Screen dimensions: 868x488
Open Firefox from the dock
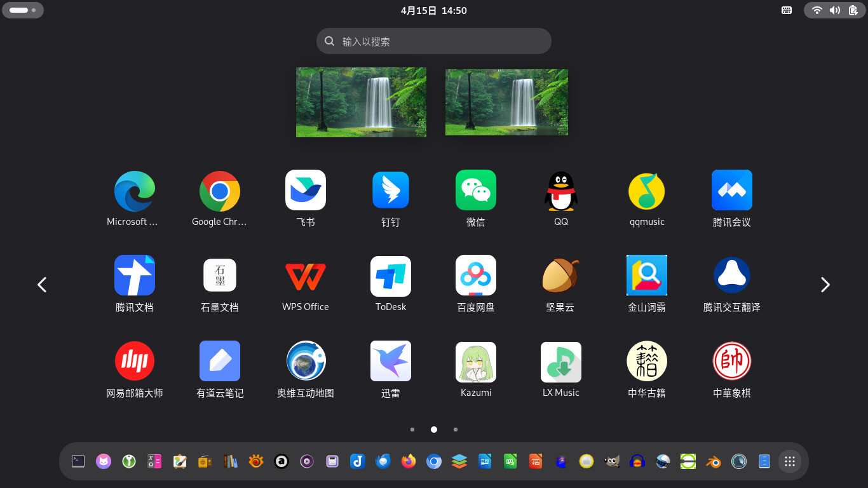(409, 461)
